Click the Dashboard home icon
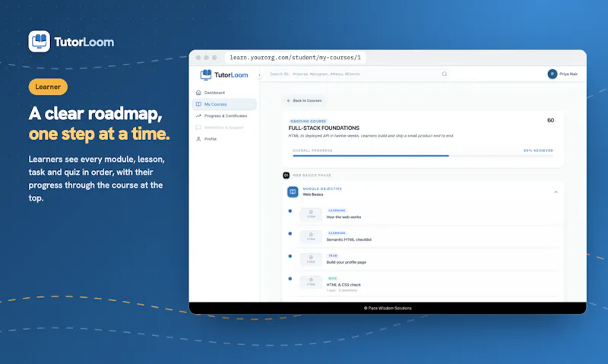608x364 pixels. 198,93
